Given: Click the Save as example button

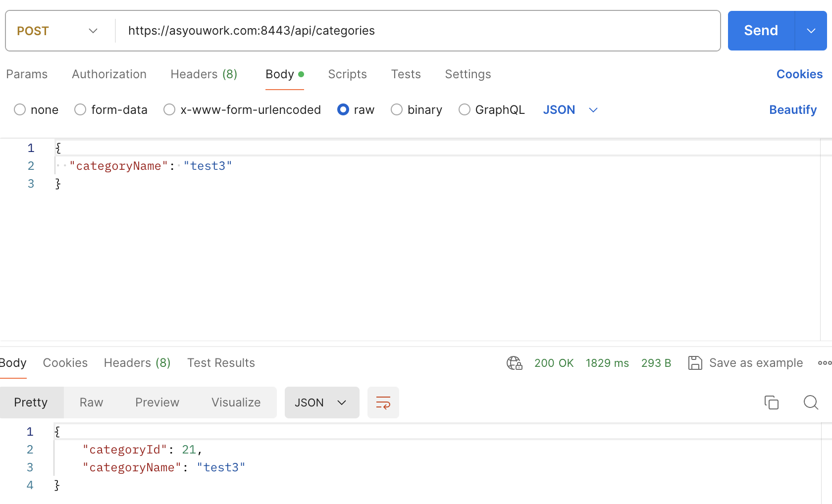Looking at the screenshot, I should click(746, 363).
